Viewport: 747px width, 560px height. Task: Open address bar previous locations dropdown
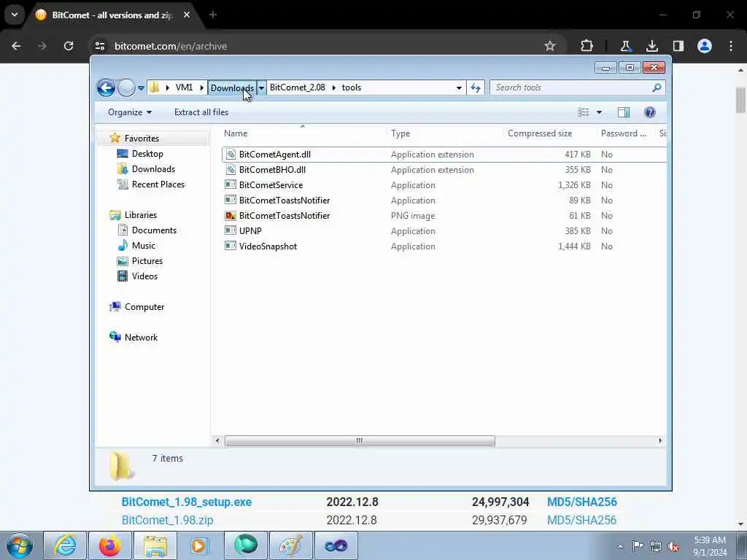459,87
